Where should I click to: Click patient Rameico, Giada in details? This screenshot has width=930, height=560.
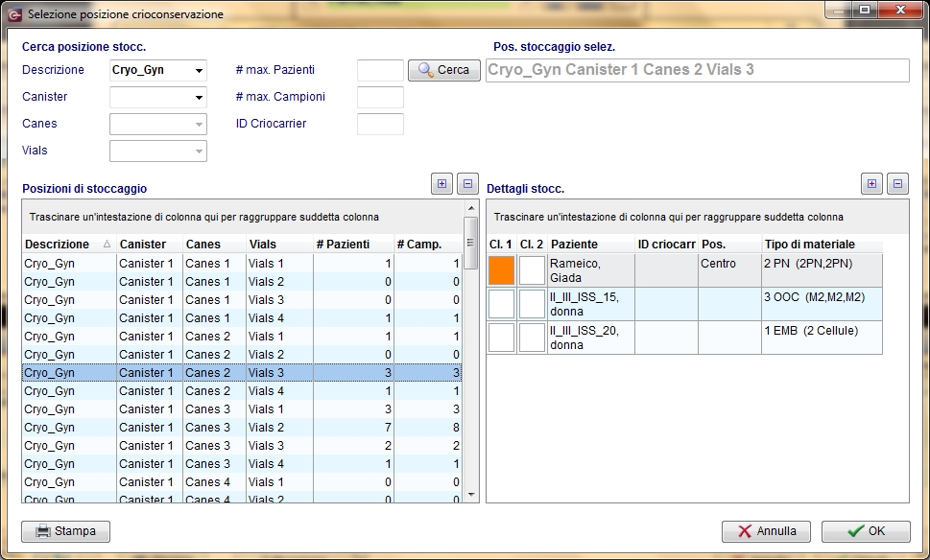pyautogui.click(x=591, y=270)
